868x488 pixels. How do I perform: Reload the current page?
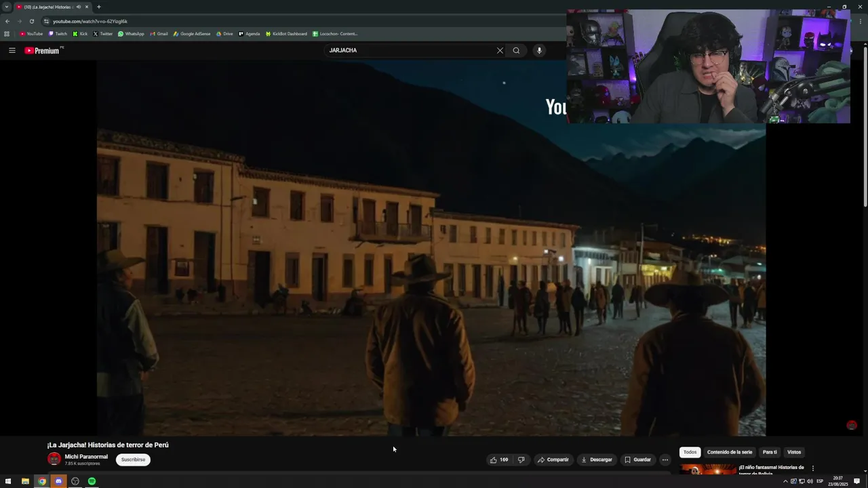click(31, 21)
